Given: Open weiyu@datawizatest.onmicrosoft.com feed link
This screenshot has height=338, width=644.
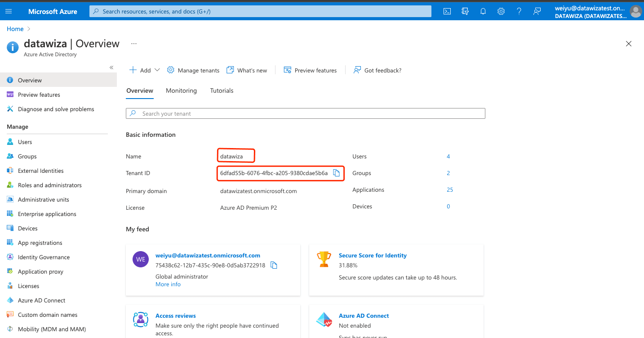Looking at the screenshot, I should click(x=208, y=255).
